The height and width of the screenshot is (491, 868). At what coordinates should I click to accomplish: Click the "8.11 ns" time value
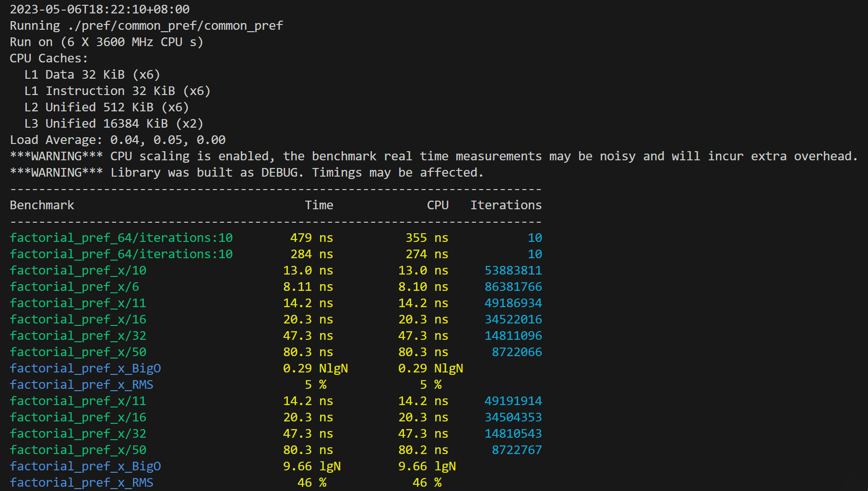pyautogui.click(x=308, y=287)
